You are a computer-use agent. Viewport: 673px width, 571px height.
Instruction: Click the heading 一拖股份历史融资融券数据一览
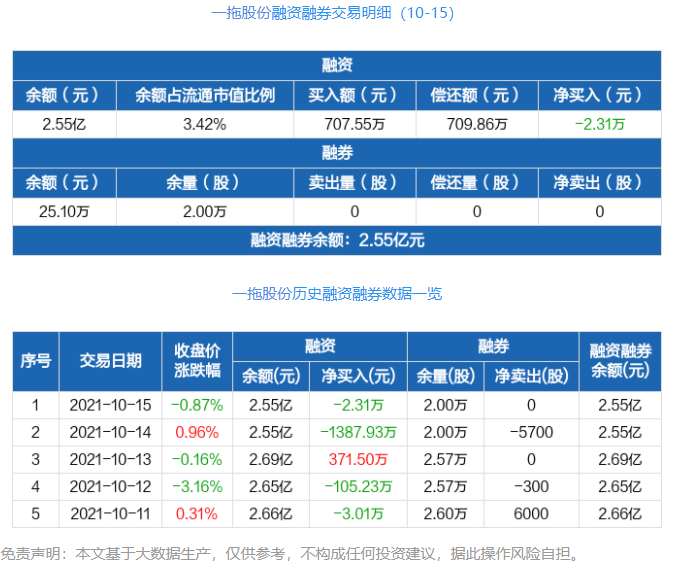pos(337,294)
